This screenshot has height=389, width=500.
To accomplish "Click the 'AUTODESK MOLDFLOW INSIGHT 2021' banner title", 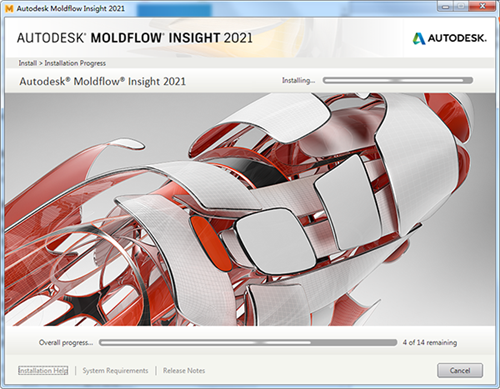I will pyautogui.click(x=135, y=38).
